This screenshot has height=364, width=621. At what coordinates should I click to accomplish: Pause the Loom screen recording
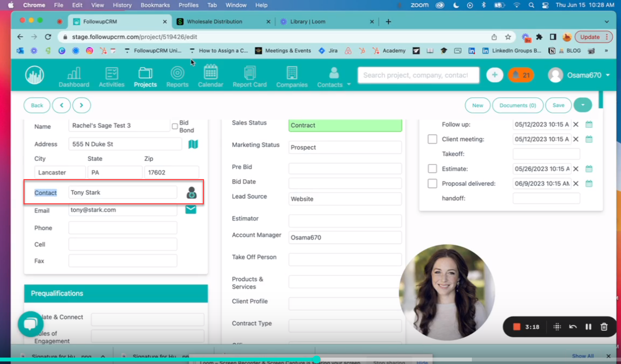click(589, 327)
